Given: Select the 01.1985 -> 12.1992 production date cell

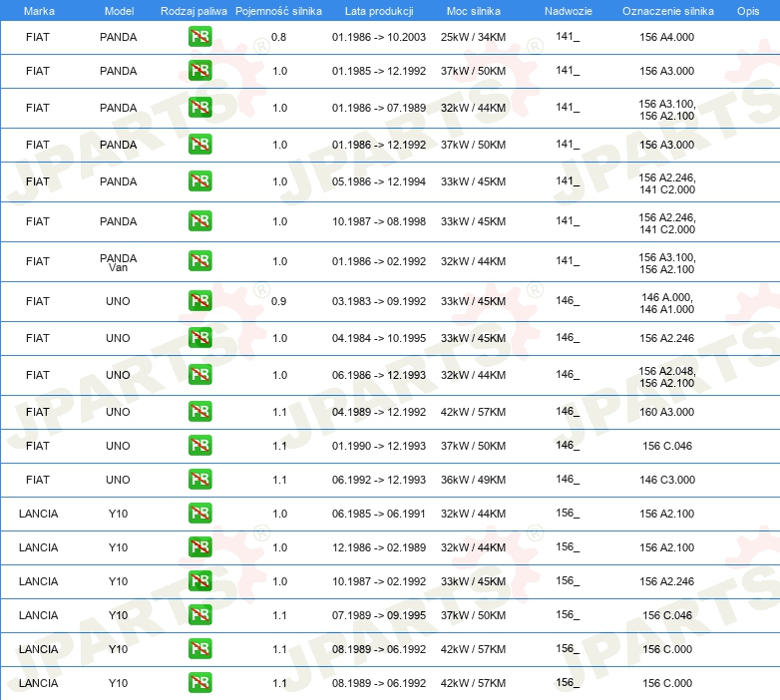Looking at the screenshot, I should (x=379, y=71).
